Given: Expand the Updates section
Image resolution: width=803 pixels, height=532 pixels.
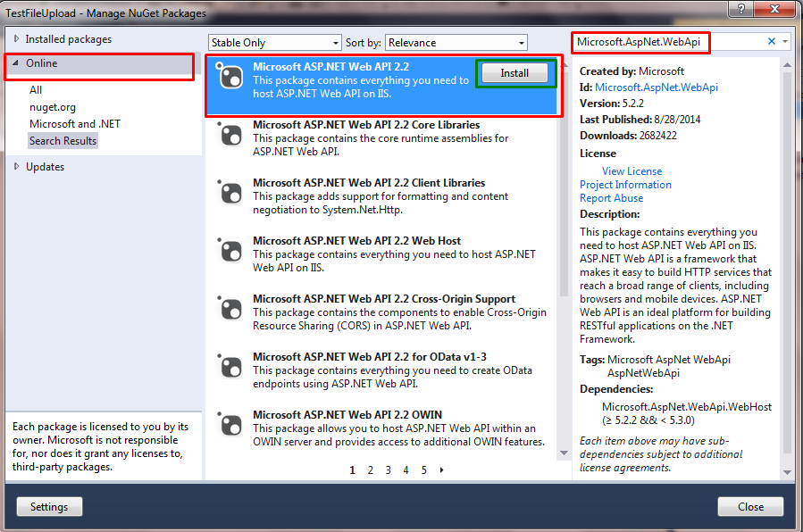Looking at the screenshot, I should (16, 166).
